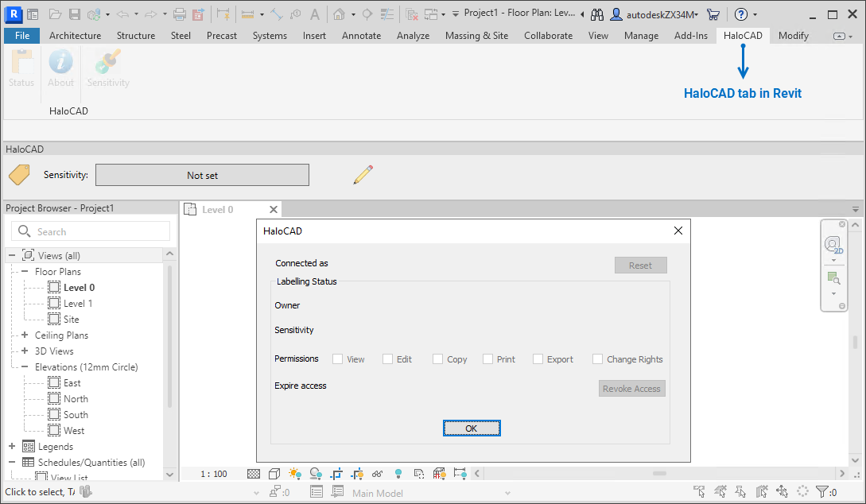Open the selection filter icon in status bar
The height and width of the screenshot is (504, 866).
(x=822, y=491)
